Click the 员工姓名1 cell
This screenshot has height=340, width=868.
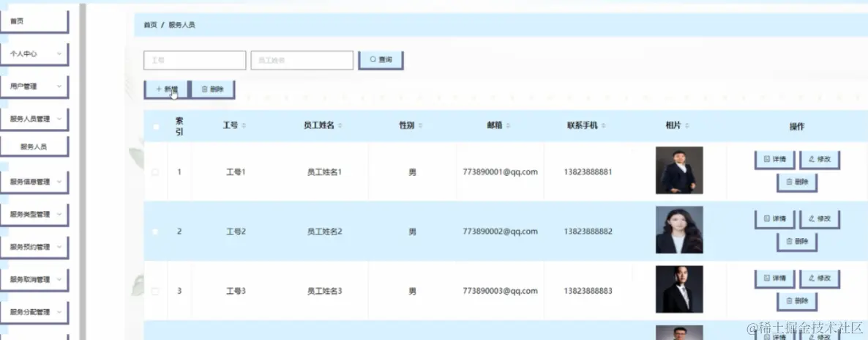[324, 172]
